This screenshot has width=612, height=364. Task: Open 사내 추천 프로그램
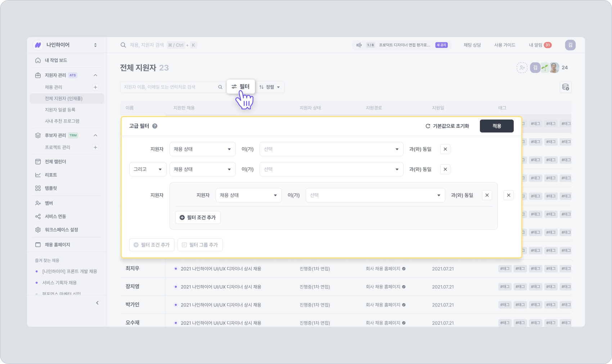pos(62,121)
